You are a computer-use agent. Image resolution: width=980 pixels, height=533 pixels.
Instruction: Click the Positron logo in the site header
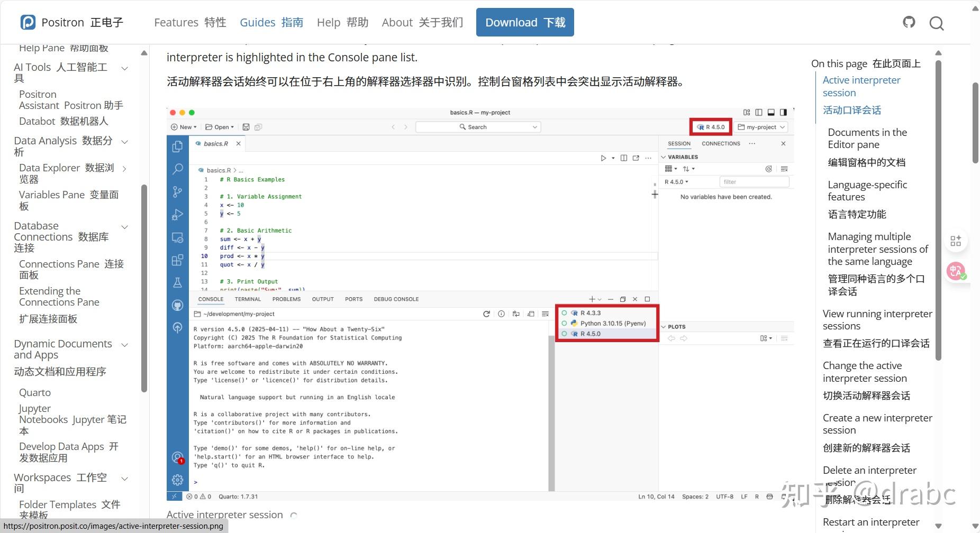(28, 22)
